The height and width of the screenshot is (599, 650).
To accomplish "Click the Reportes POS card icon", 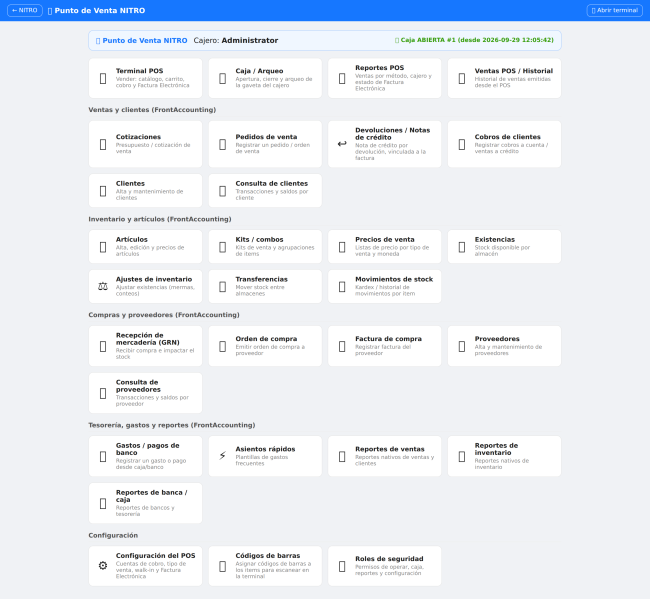I will 342,78.
